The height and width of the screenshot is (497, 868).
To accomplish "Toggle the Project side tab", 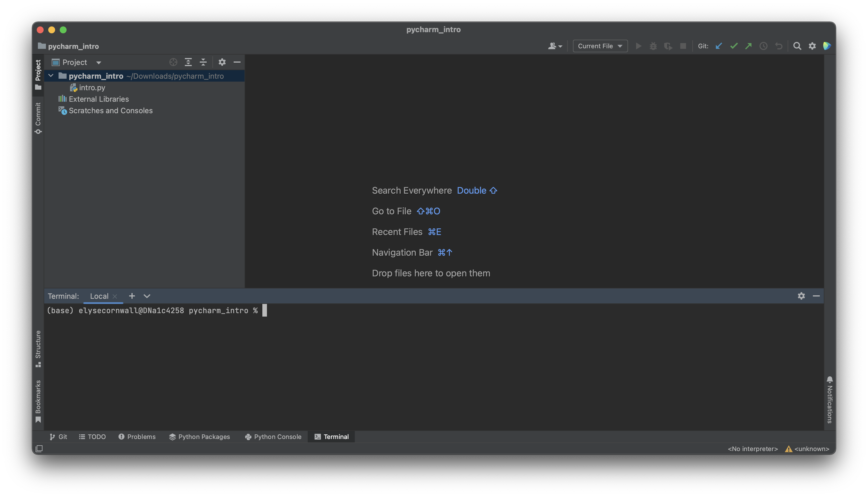I will pyautogui.click(x=38, y=74).
